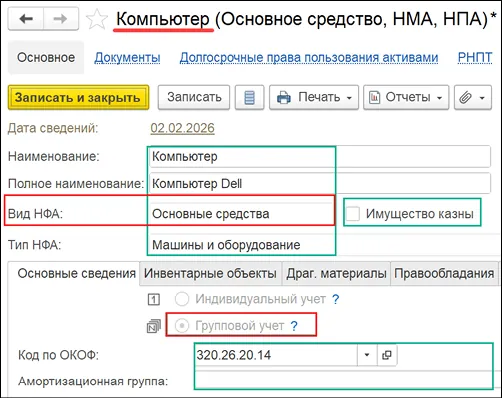Switch to the Основное section
The width and height of the screenshot is (502, 398).
46,57
